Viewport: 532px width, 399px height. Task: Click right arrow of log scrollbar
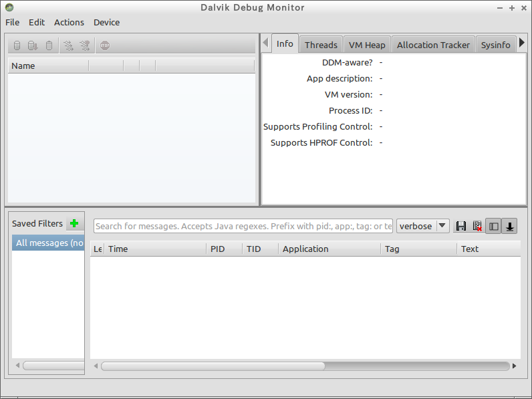515,366
